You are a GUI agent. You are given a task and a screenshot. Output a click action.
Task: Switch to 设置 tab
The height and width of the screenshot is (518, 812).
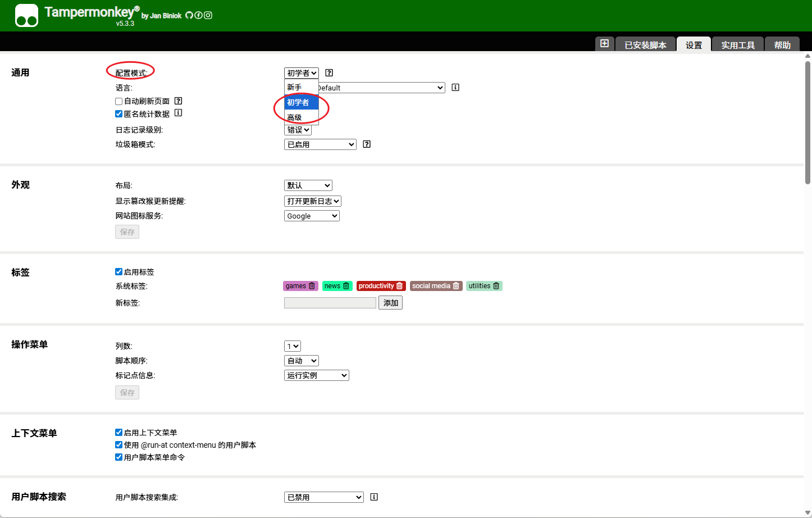(694, 44)
